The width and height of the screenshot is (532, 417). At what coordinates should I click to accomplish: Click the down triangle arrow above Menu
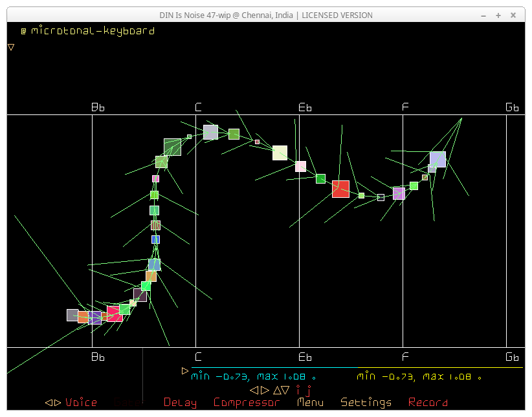click(x=285, y=390)
